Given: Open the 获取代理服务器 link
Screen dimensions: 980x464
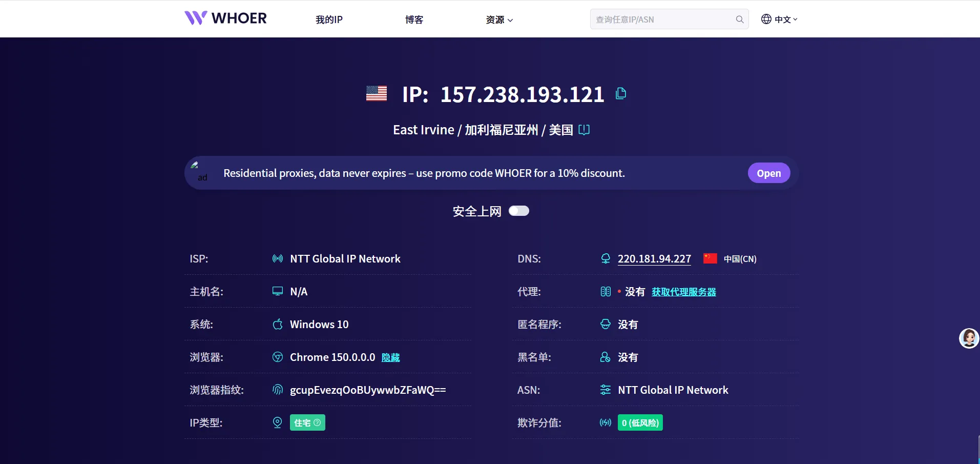Looking at the screenshot, I should point(684,292).
